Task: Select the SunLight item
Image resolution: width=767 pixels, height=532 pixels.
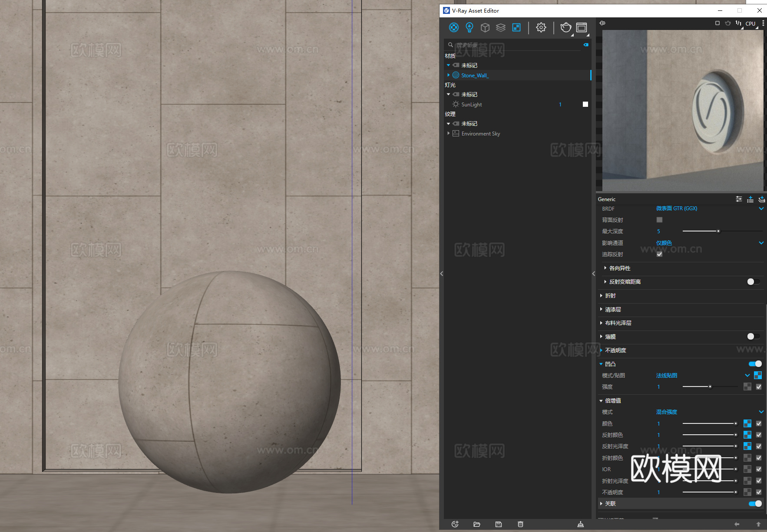Action: coord(472,105)
